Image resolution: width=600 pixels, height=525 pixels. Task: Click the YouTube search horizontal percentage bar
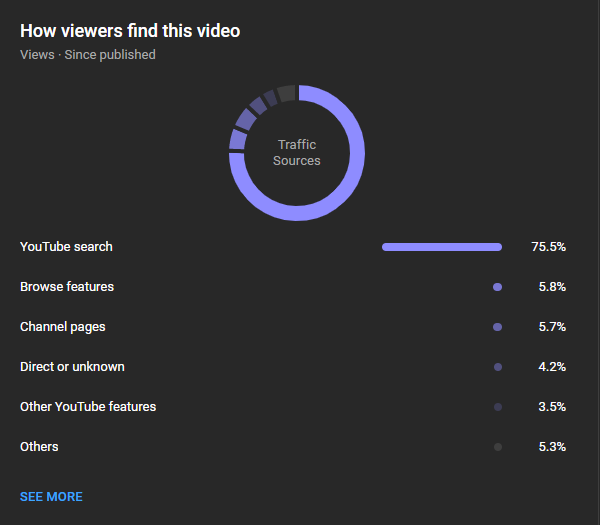pos(441,247)
